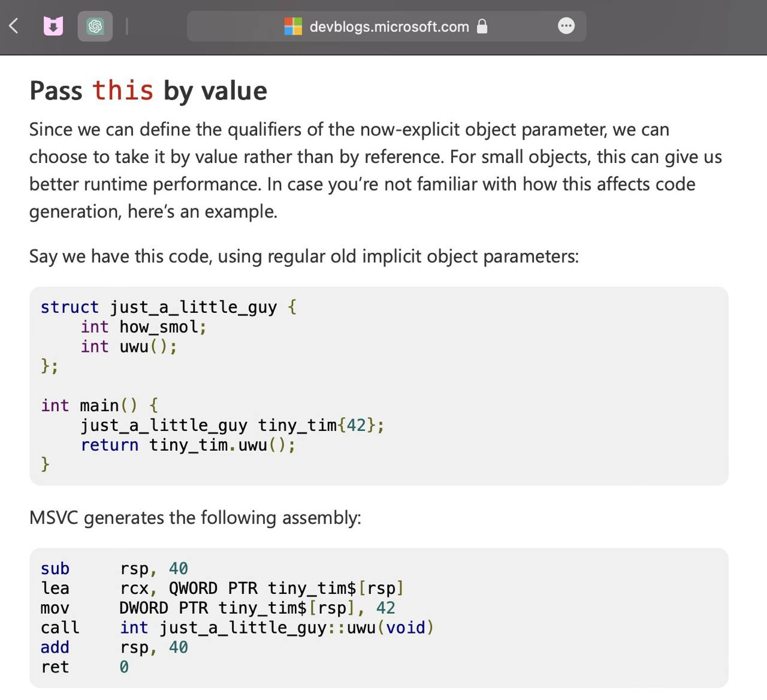Click the "int how_smol;" line in code
Viewport: 767px width, 700px height.
coord(143,327)
